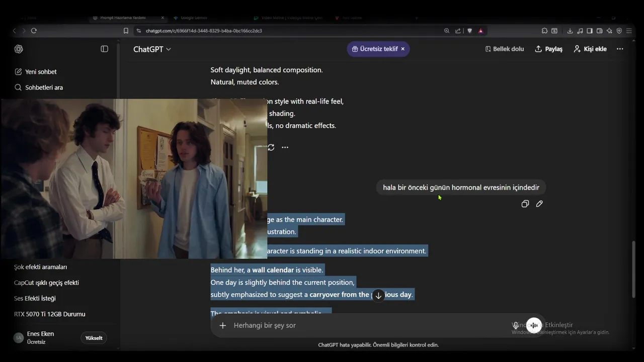Collapse the sidebar with the panel icon
644x362 pixels.
click(x=105, y=49)
